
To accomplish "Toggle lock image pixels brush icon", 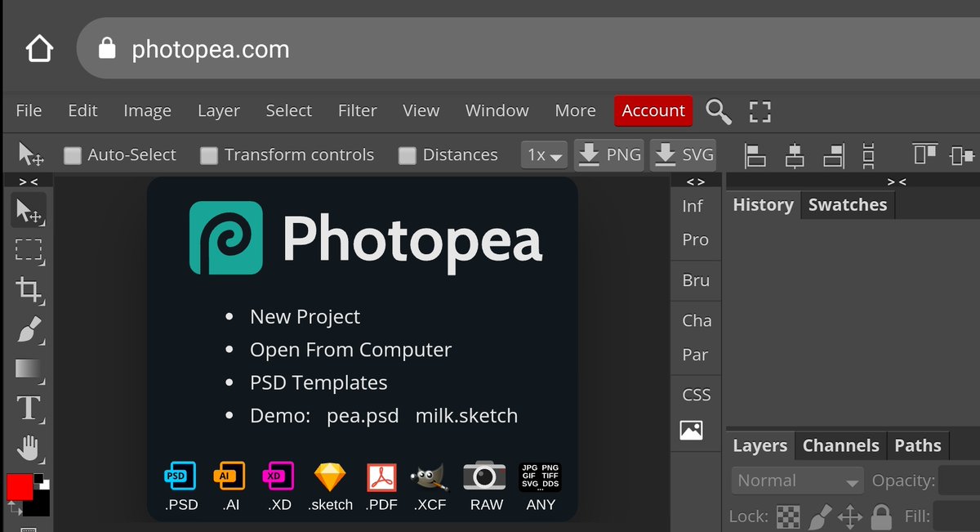I will (819, 516).
